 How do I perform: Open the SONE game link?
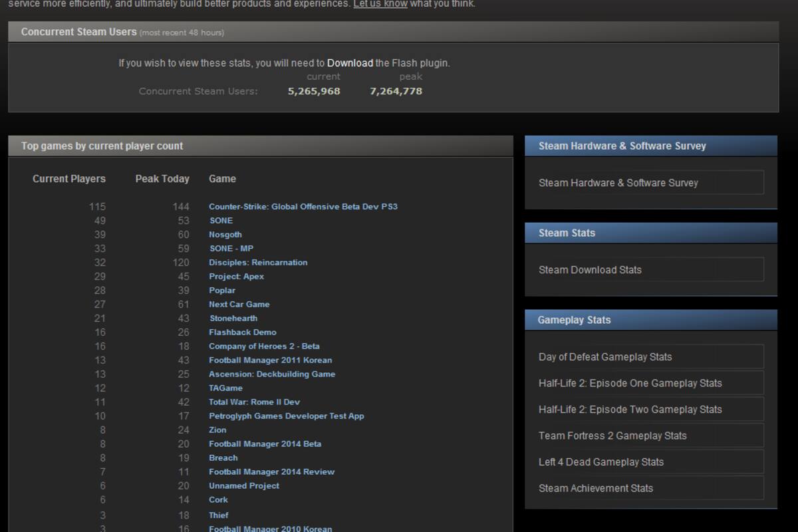[221, 221]
